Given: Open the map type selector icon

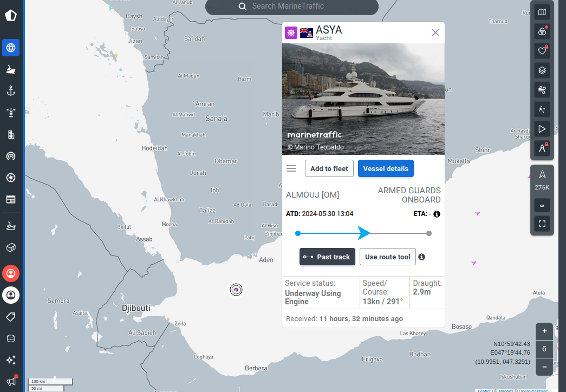Looking at the screenshot, I should [x=542, y=12].
